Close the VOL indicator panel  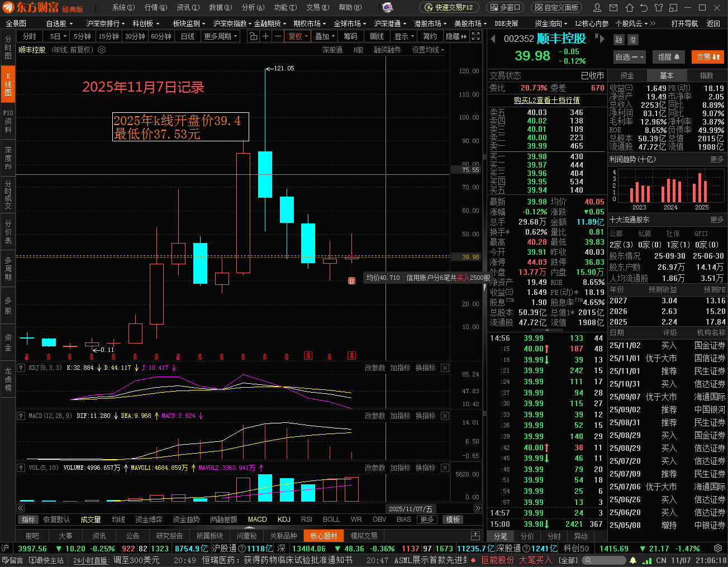pyautogui.click(x=445, y=468)
